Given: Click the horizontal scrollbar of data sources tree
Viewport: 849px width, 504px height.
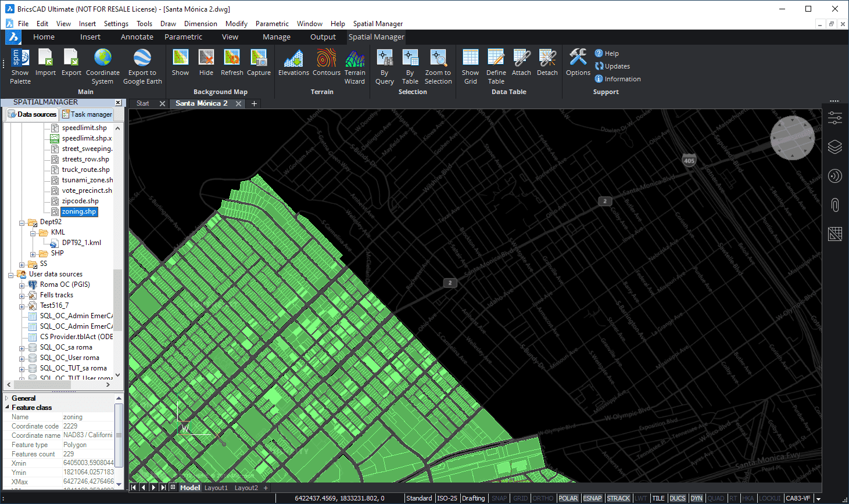Looking at the screenshot, I should [44, 384].
